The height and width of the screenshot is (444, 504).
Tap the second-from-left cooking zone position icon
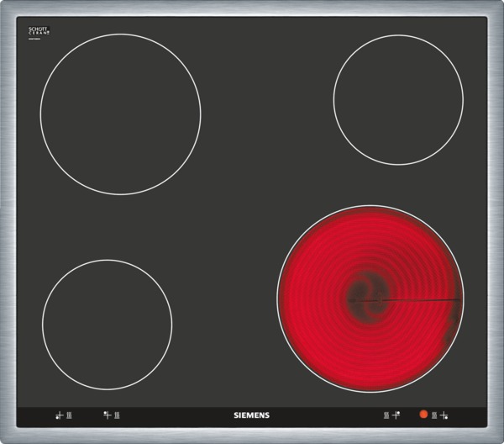107,415
